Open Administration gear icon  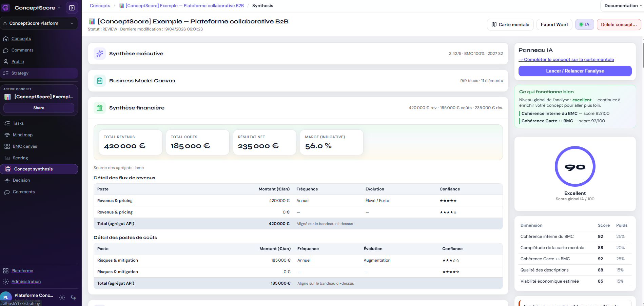point(6,282)
